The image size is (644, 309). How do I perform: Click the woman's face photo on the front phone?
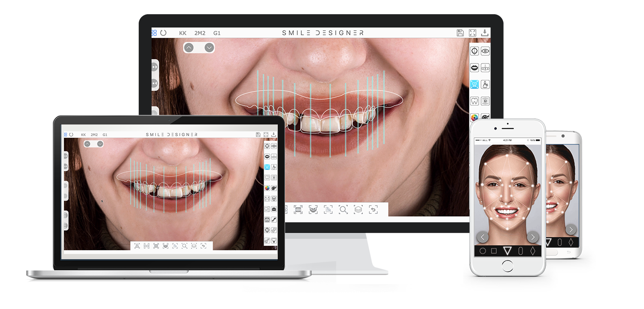pos(507,194)
